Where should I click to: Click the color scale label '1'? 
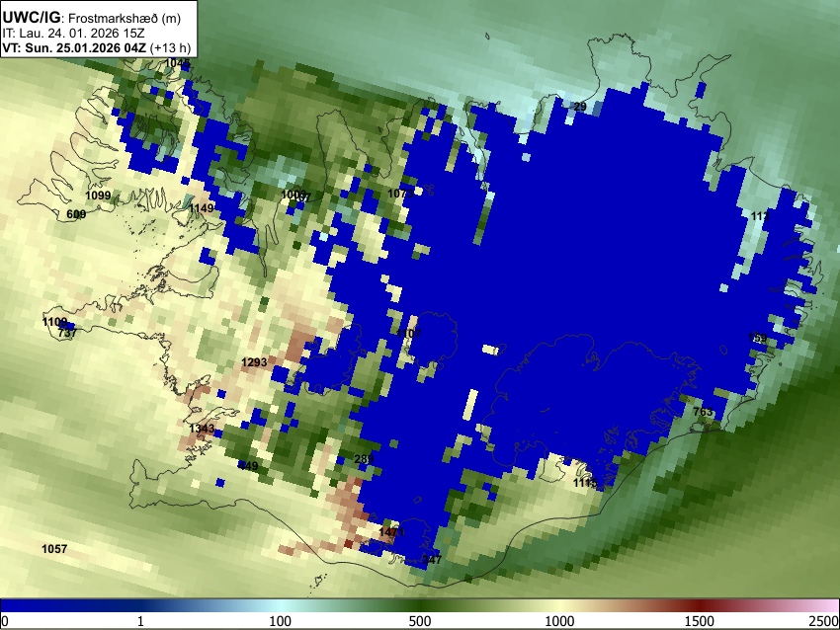pos(140,621)
